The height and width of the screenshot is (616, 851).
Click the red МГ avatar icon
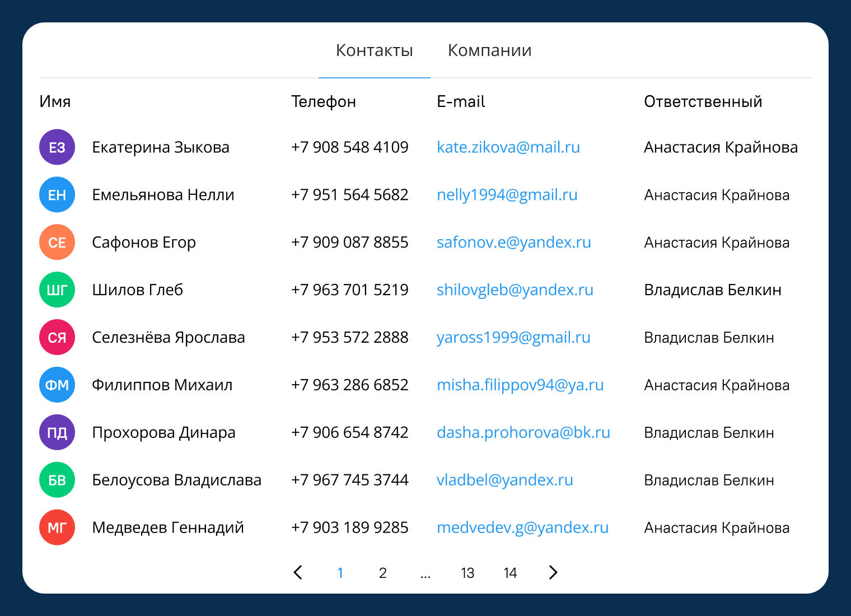57,528
